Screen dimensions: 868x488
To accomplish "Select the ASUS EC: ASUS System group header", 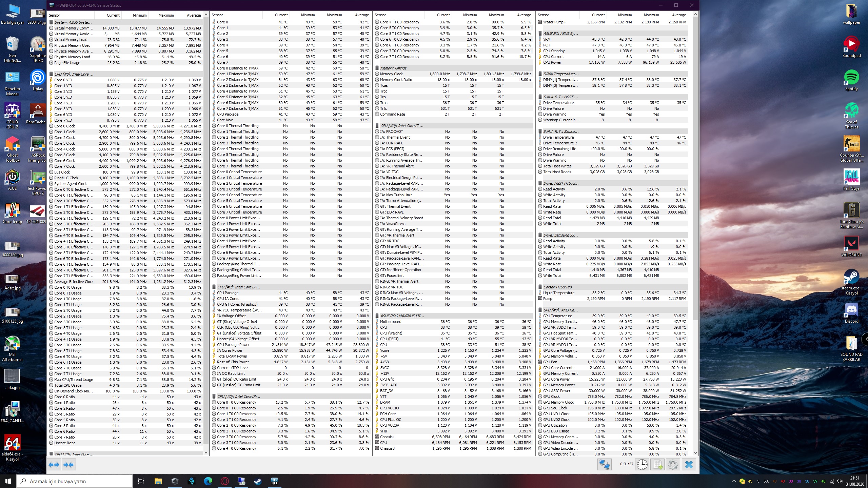I will tap(613, 34).
